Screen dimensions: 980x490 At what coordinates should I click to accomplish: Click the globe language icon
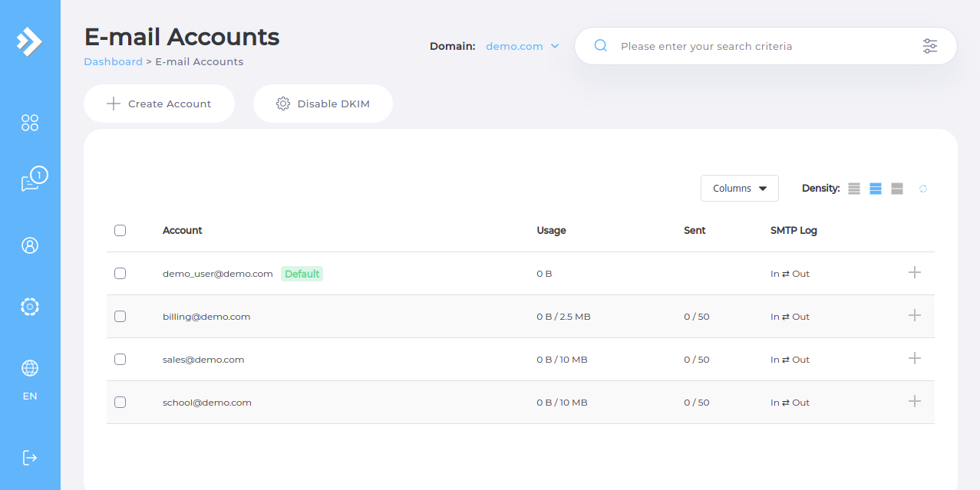click(30, 368)
